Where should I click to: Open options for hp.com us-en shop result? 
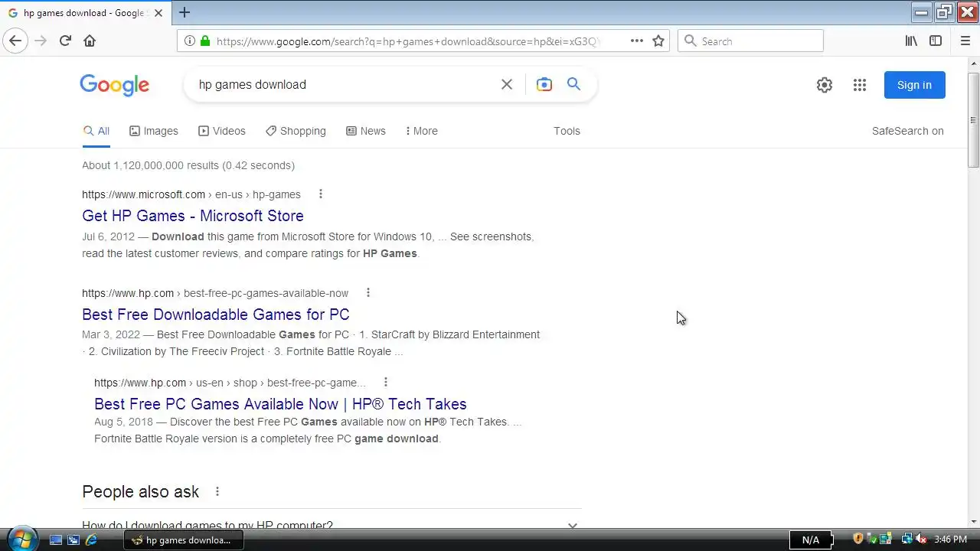386,382
